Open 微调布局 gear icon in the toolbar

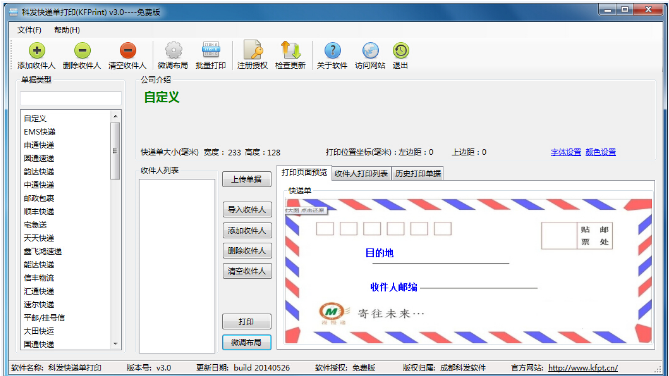click(173, 51)
